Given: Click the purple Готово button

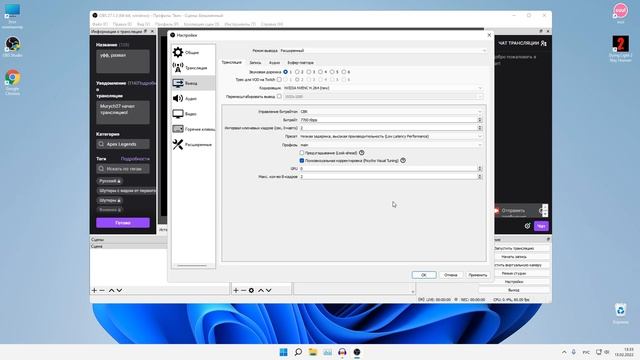Looking at the screenshot, I should 123,223.
